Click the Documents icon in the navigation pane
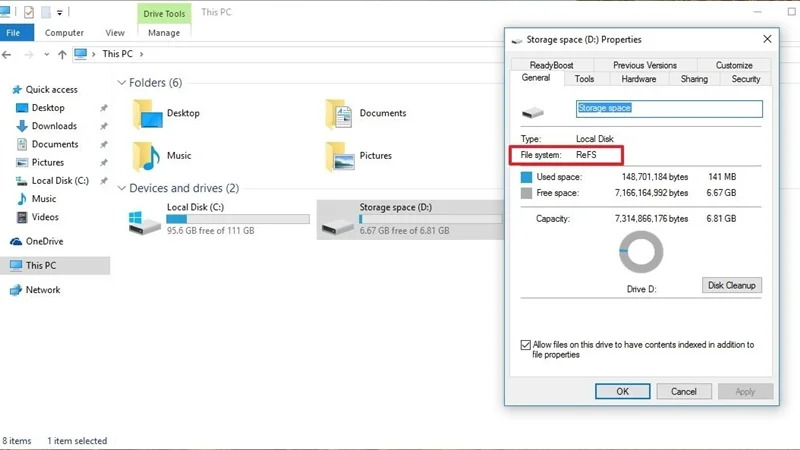 coord(21,144)
